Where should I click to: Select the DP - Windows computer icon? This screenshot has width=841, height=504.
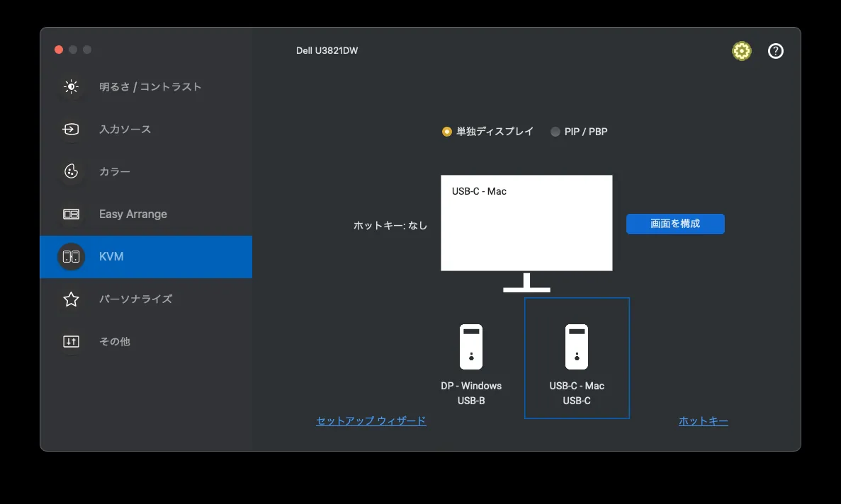pyautogui.click(x=470, y=347)
